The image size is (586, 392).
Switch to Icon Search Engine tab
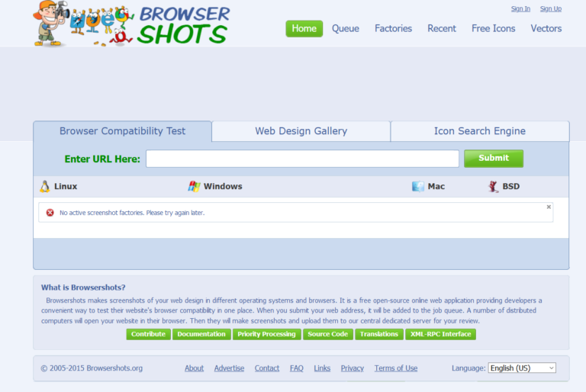click(480, 131)
